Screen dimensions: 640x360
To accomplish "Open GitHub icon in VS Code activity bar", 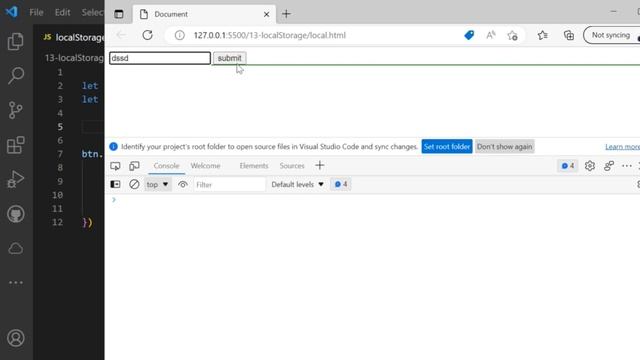I will tap(16, 214).
